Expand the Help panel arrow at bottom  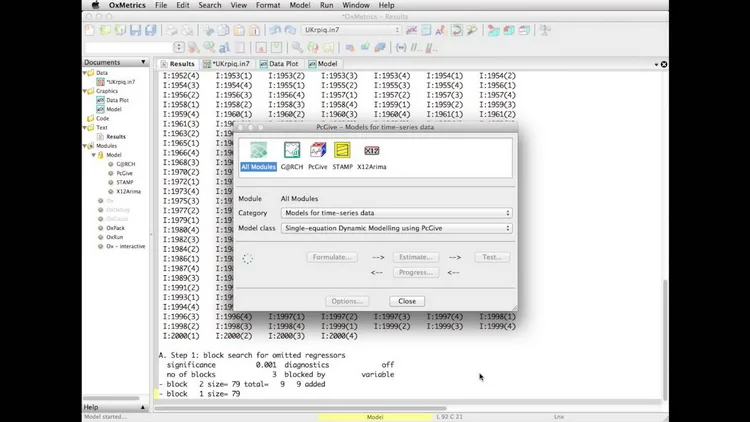click(143, 407)
